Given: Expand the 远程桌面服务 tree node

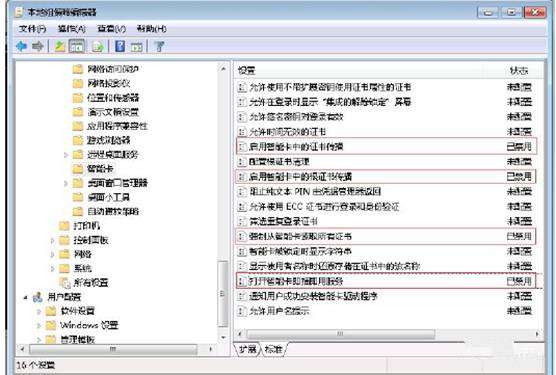Looking at the screenshot, I should click(x=66, y=155).
